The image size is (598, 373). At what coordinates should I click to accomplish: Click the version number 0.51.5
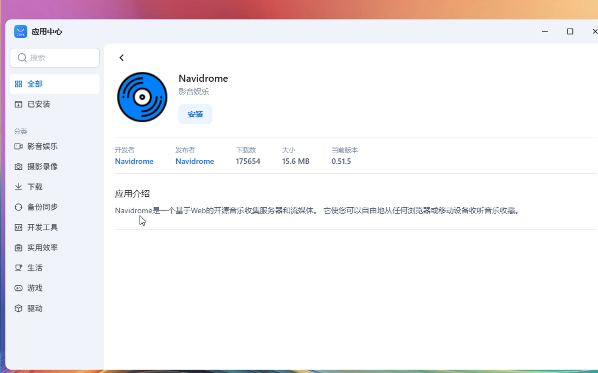pos(341,161)
